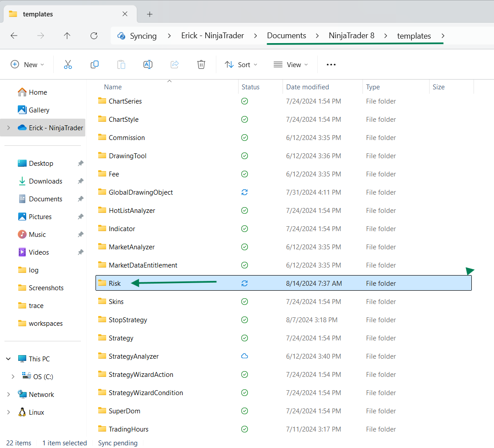The image size is (494, 448).
Task: Click synced checkmark for Indicator folder
Action: 244,228
